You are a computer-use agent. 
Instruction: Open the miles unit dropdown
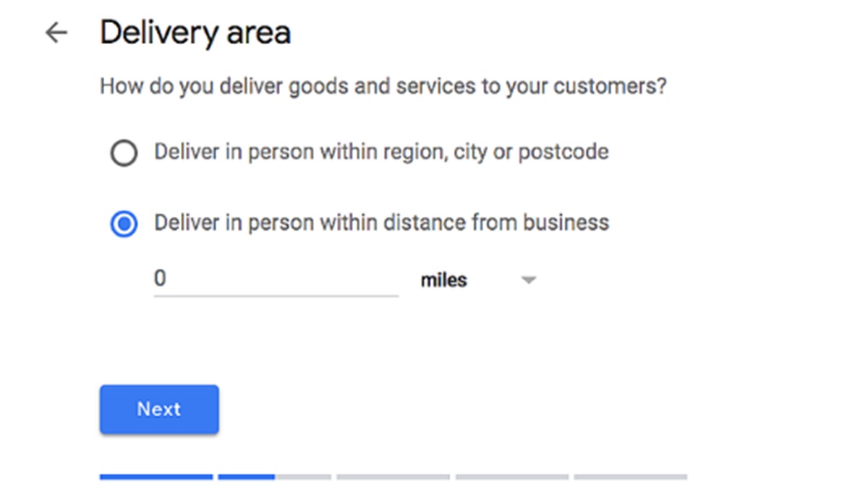pos(477,281)
